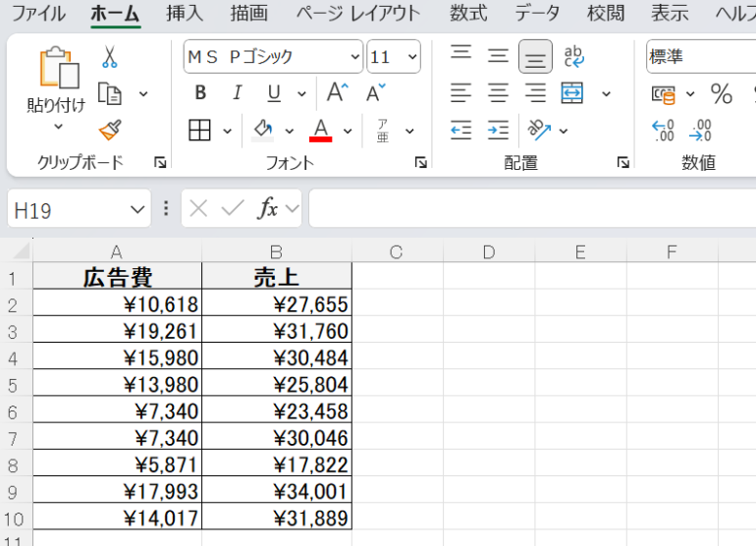
Task: Increase font size with the larger A
Action: click(337, 92)
